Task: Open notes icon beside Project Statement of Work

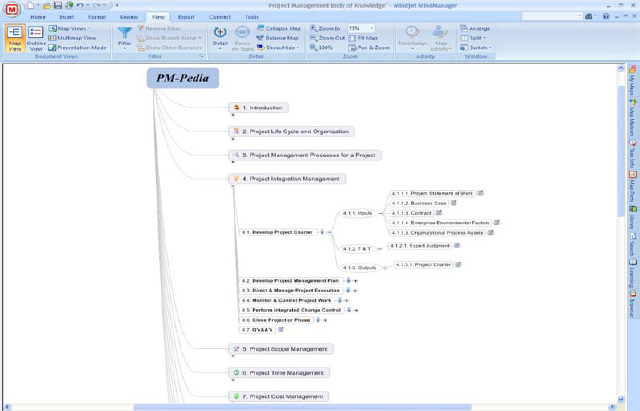Action: 480,193
